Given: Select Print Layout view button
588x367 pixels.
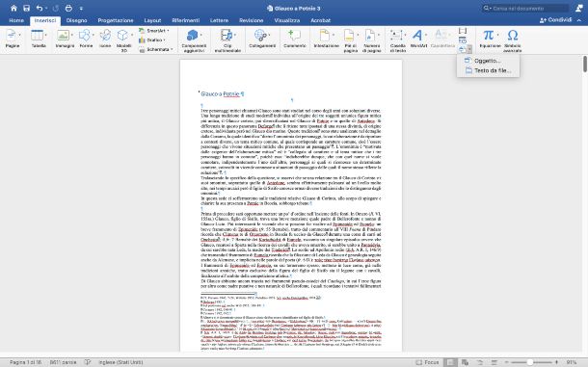Looking at the screenshot, I should (x=451, y=362).
